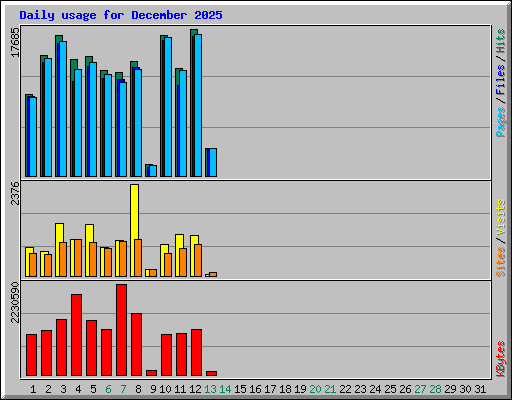Click the red KBytes bar for day 4

tap(76, 335)
